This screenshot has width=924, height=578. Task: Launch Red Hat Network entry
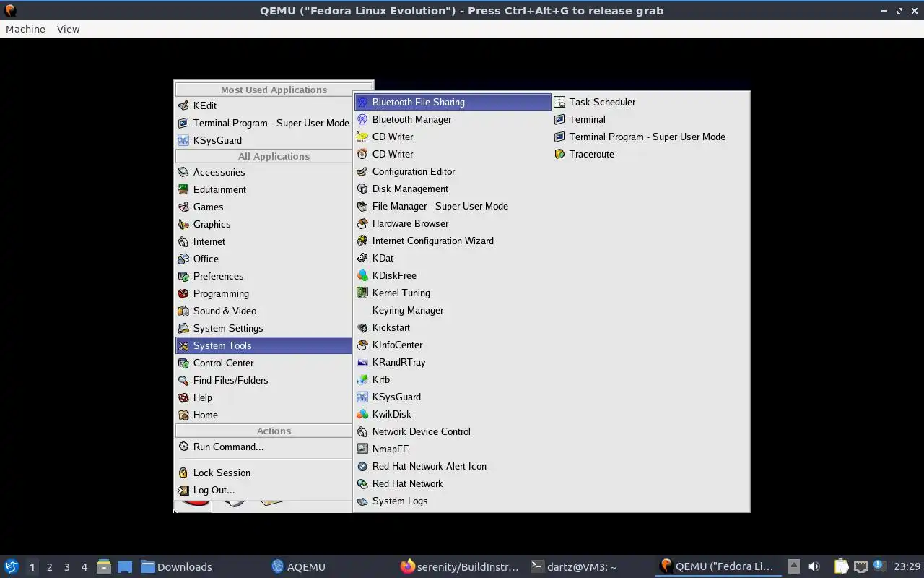pyautogui.click(x=453, y=483)
